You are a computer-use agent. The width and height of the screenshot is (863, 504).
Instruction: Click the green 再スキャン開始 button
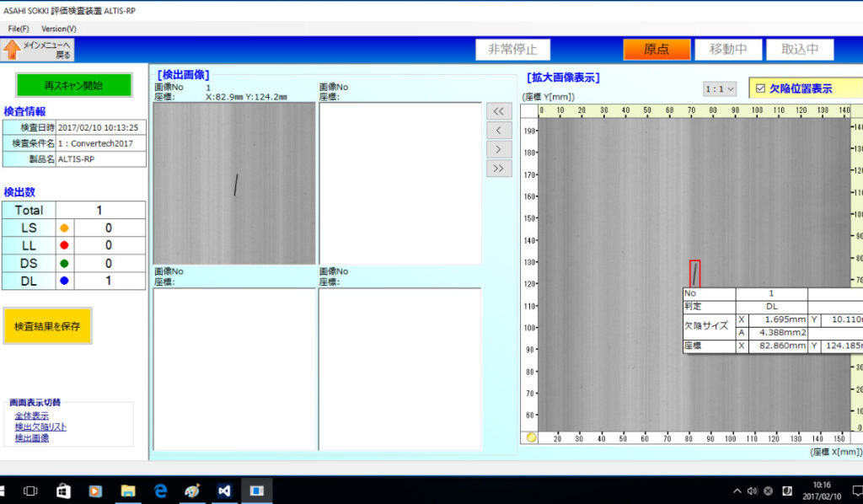[x=74, y=85]
